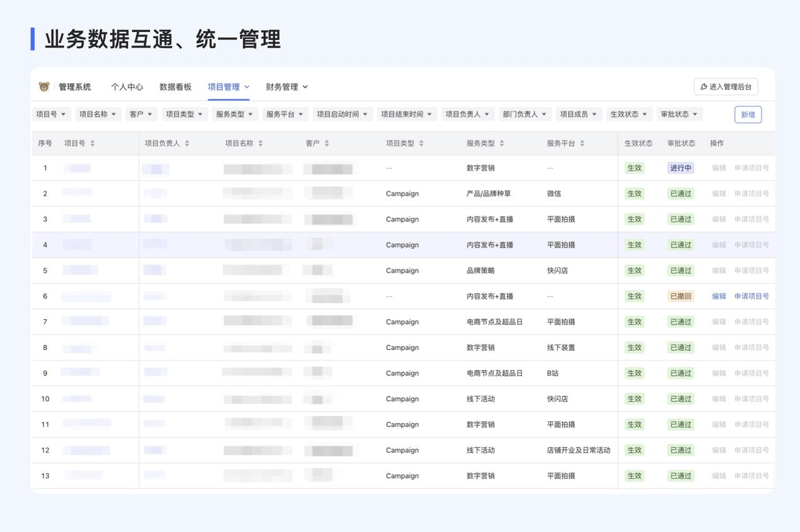The width and height of the screenshot is (800, 532).
Task: Click B站 platform cell in row 9
Action: [x=552, y=373]
